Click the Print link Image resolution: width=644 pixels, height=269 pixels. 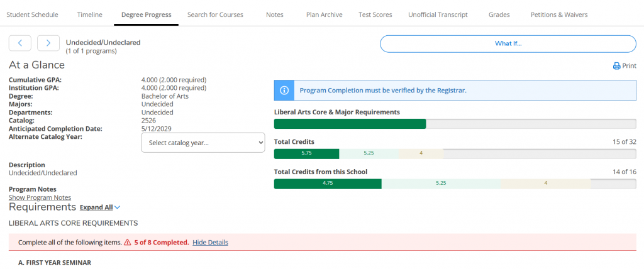pyautogui.click(x=629, y=66)
